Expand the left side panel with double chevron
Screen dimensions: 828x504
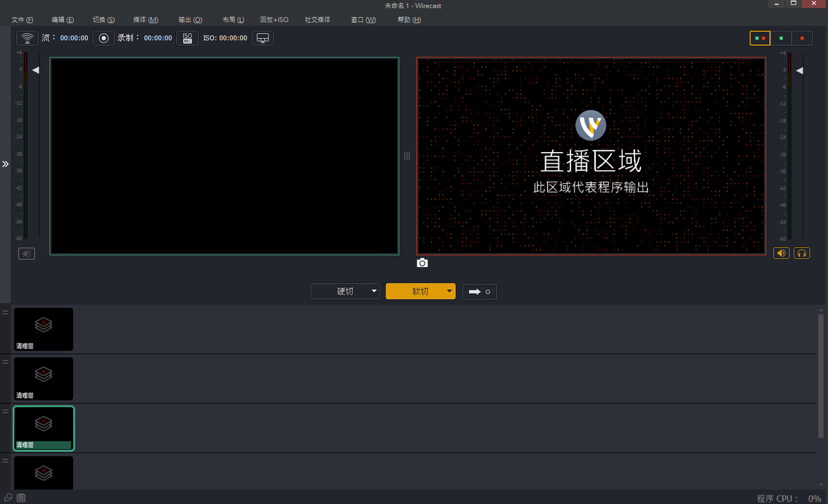tap(5, 164)
